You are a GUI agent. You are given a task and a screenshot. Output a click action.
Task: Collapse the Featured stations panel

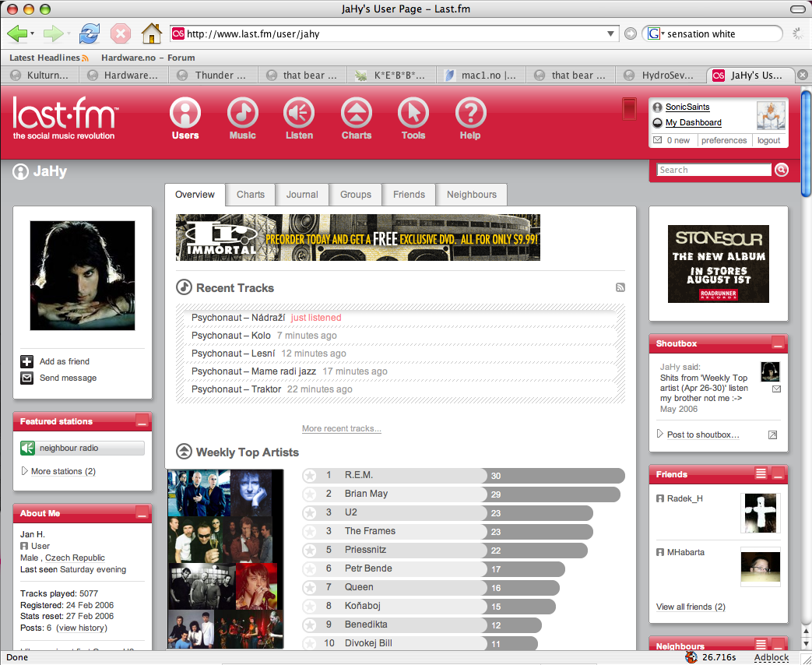click(x=142, y=420)
